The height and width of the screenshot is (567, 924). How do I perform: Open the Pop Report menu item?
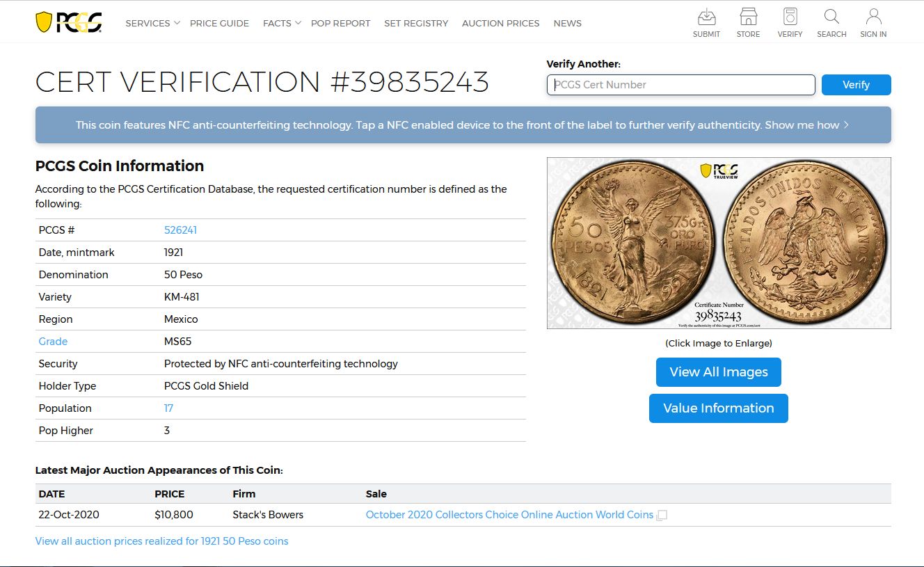(x=340, y=23)
